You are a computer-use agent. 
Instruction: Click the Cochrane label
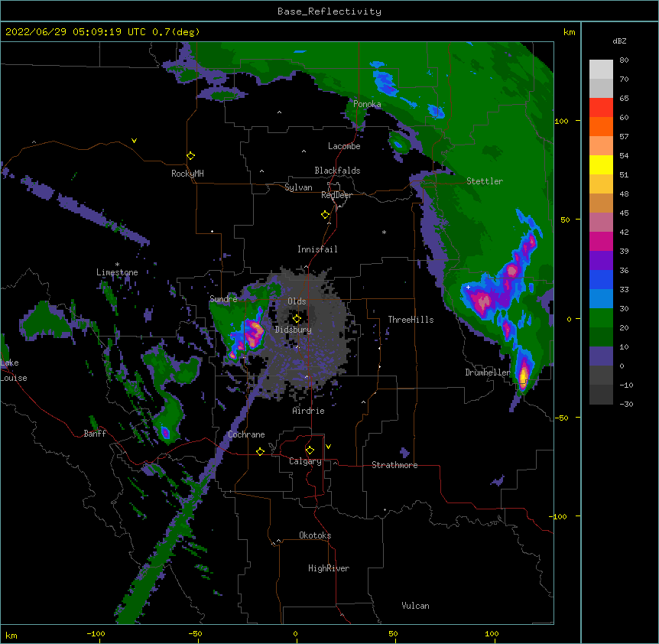point(246,434)
